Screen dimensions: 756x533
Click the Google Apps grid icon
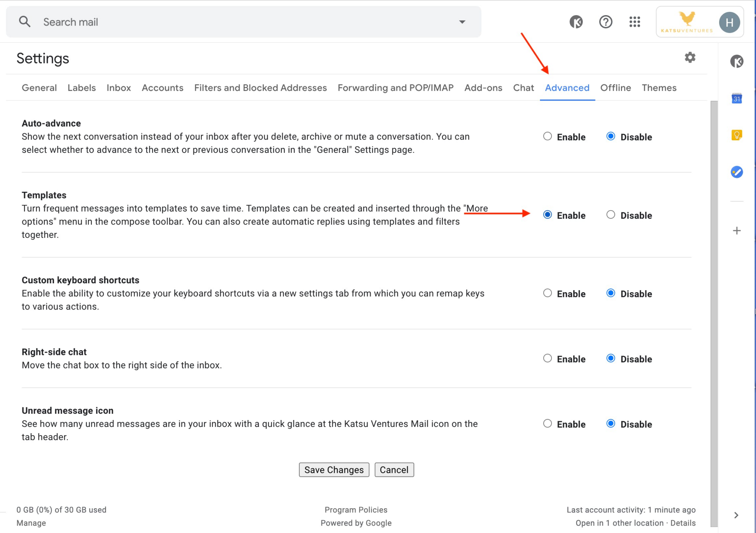point(634,22)
